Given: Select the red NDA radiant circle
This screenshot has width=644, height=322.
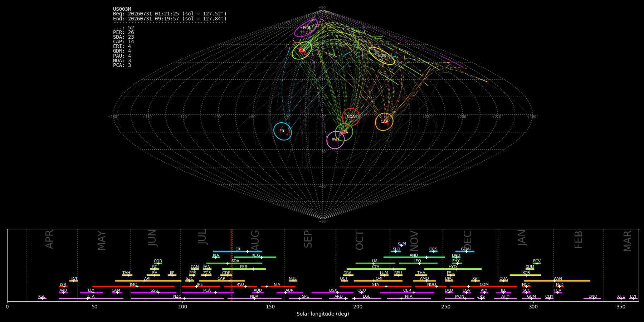Looking at the screenshot, I should tap(351, 117).
